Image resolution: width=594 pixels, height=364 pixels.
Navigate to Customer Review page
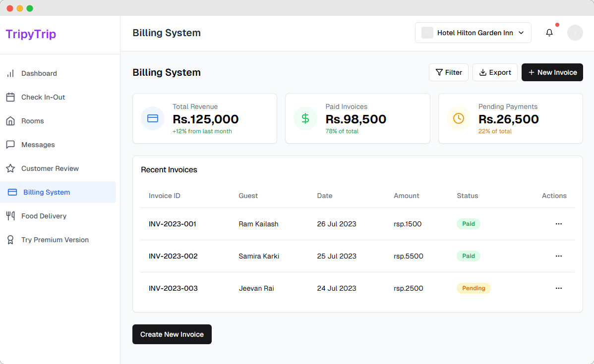pyautogui.click(x=50, y=168)
